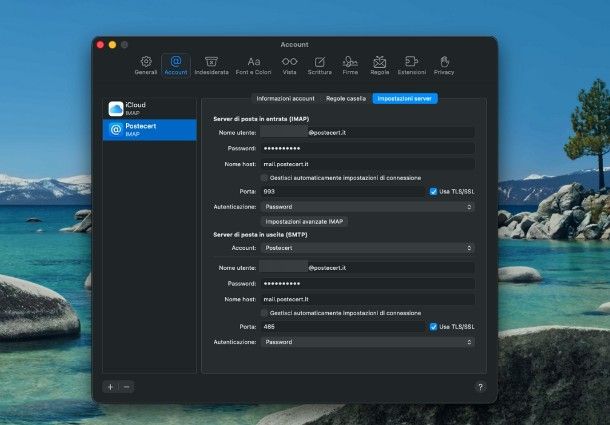This screenshot has width=610, height=425.
Task: Switch to the Vista preferences icon
Action: pos(289,65)
